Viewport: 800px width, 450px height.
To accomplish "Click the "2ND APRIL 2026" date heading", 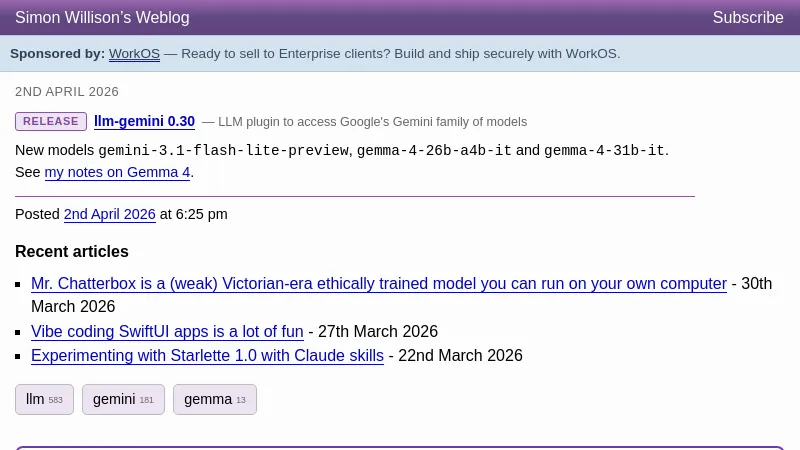I will tap(67, 92).
